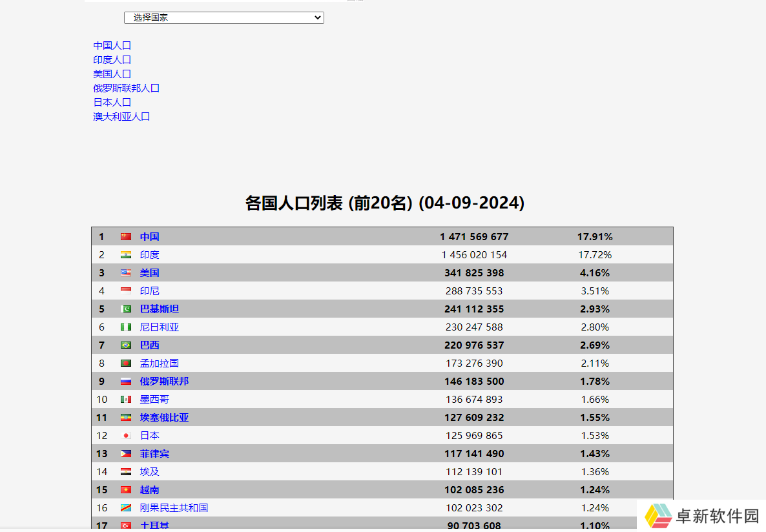Open the 俄罗斯联邦人口 link

[127, 88]
